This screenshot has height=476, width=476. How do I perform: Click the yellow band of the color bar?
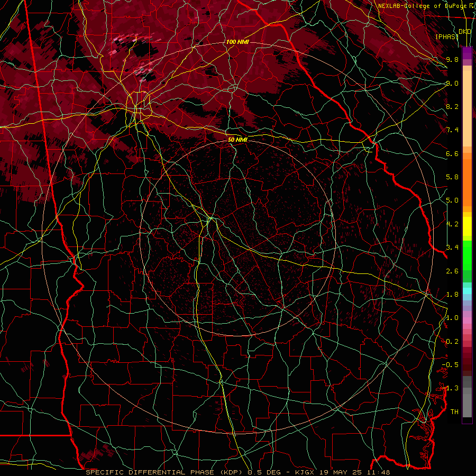[467, 226]
